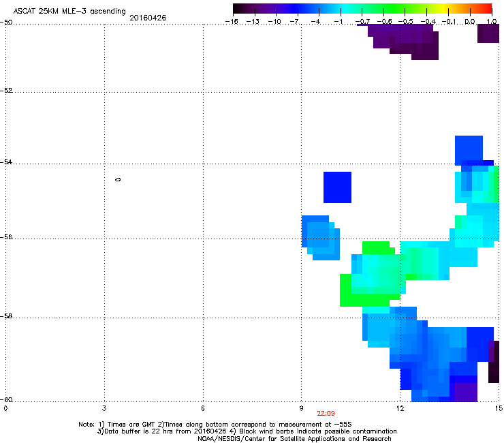Click the longitude axis label 9
504x443 pixels.
[301, 408]
